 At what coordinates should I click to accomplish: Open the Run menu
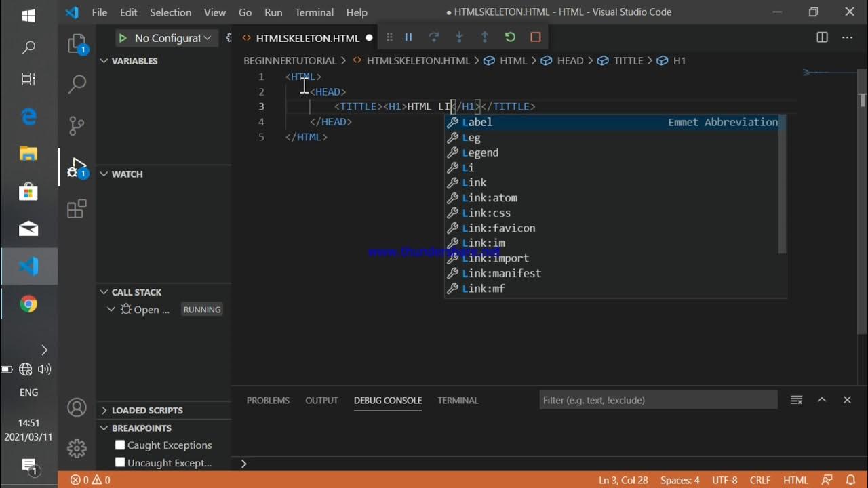click(273, 12)
